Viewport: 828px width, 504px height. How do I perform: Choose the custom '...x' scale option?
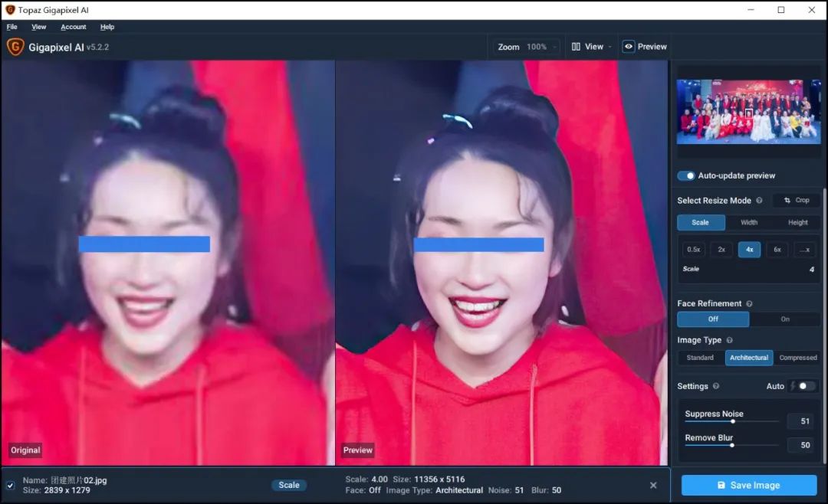point(804,250)
